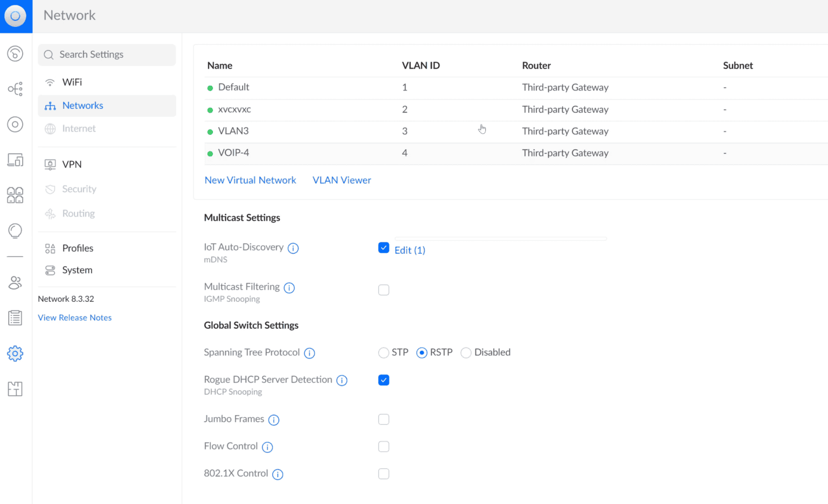The height and width of the screenshot is (504, 828).
Task: Click New Virtual Network
Action: point(250,179)
